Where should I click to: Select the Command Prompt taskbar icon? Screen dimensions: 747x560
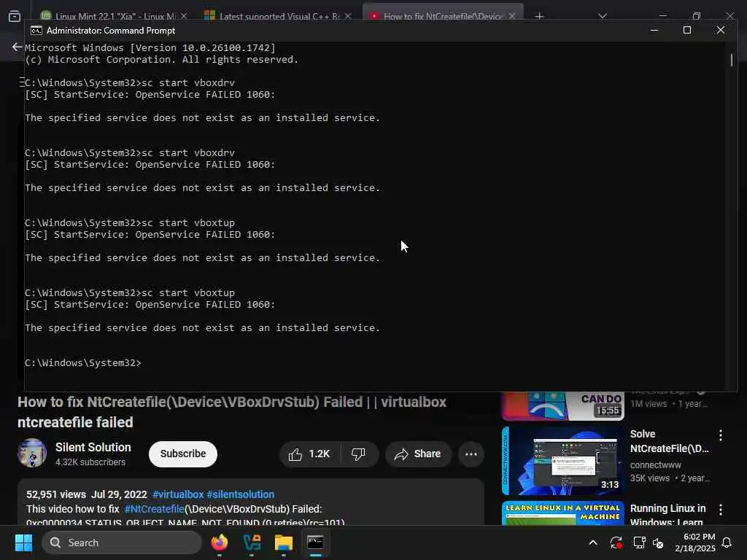[x=315, y=542]
